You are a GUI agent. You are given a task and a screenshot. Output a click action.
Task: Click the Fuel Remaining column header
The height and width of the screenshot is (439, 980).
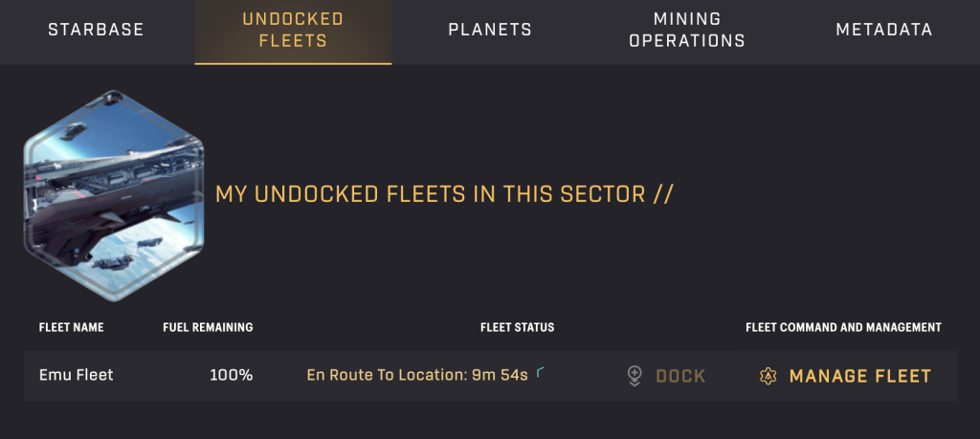(208, 327)
